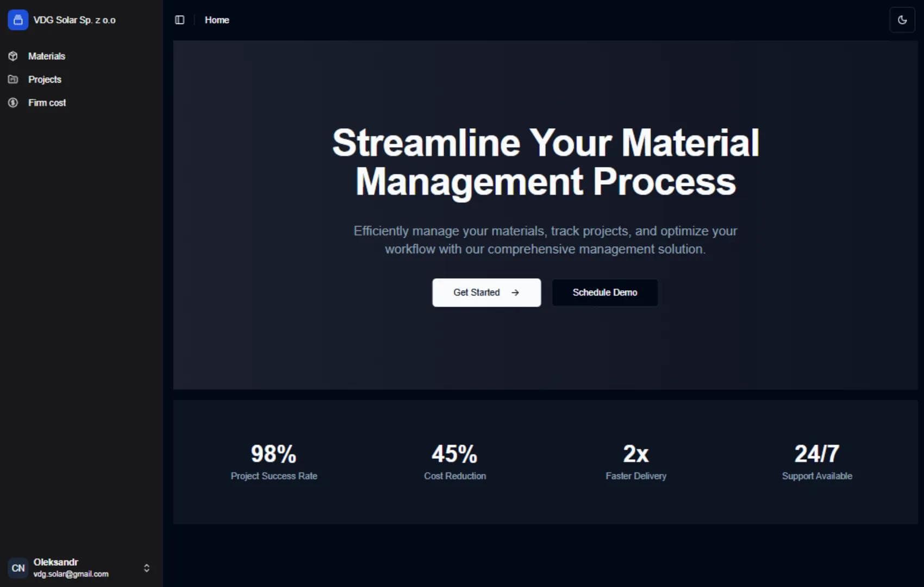Toggle the sidebar with the panel icon
Viewport: 924px width, 587px height.
point(179,20)
